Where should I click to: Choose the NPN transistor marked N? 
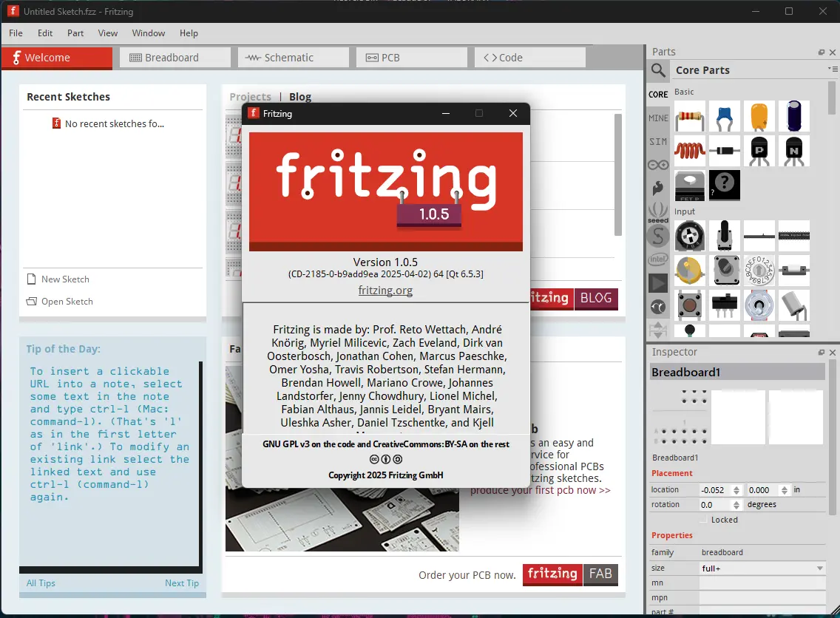point(794,151)
